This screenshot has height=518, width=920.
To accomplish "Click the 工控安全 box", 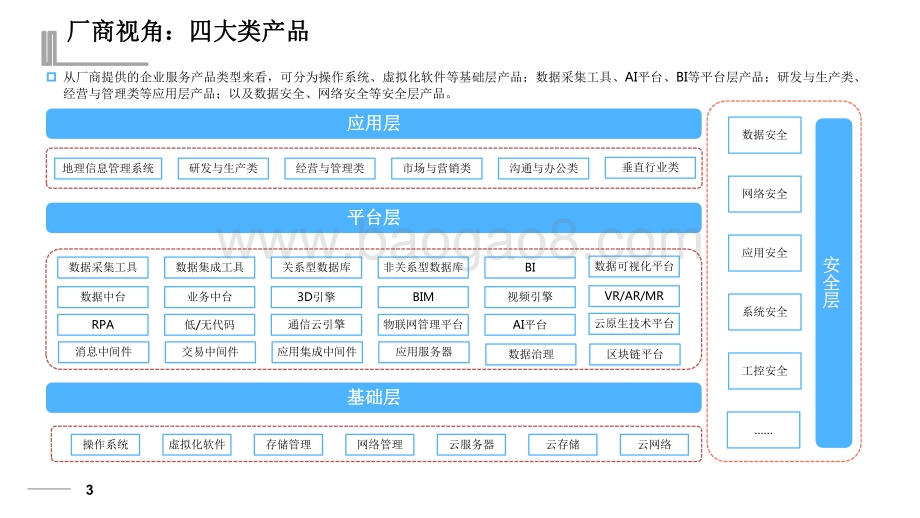I will [x=765, y=371].
